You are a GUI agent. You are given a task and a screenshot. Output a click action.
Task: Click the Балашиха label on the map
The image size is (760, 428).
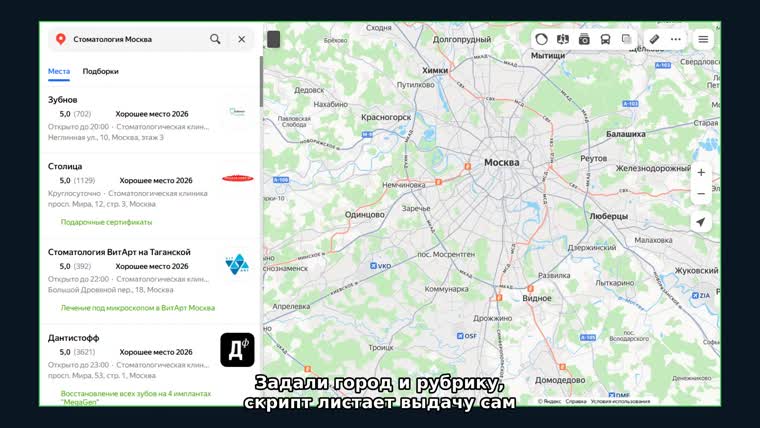tap(625, 134)
